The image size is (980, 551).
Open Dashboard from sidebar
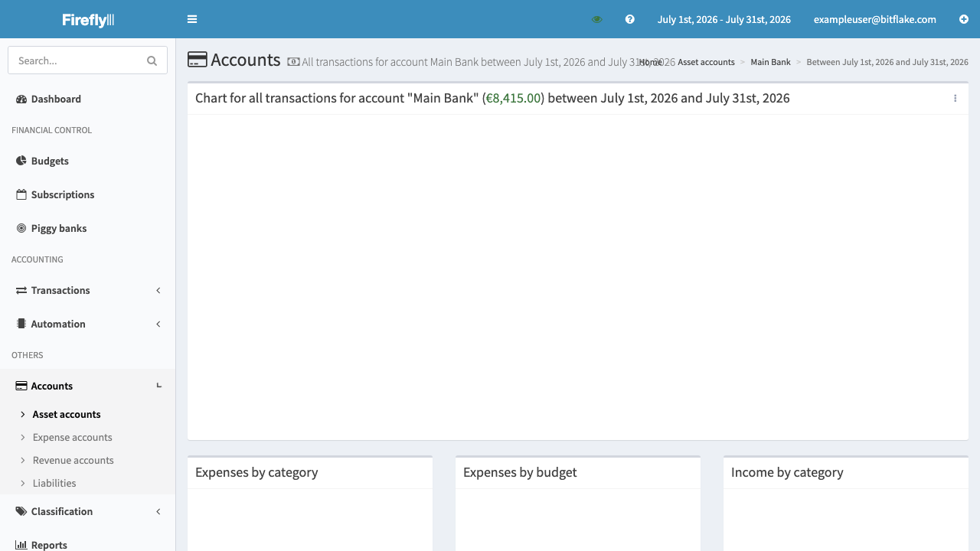(56, 99)
